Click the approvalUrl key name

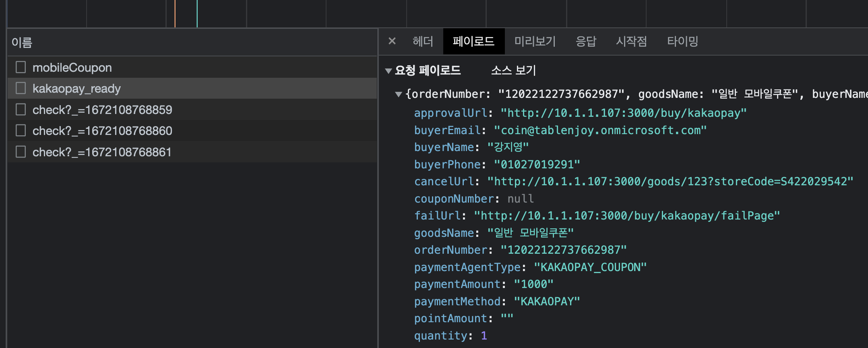(451, 113)
